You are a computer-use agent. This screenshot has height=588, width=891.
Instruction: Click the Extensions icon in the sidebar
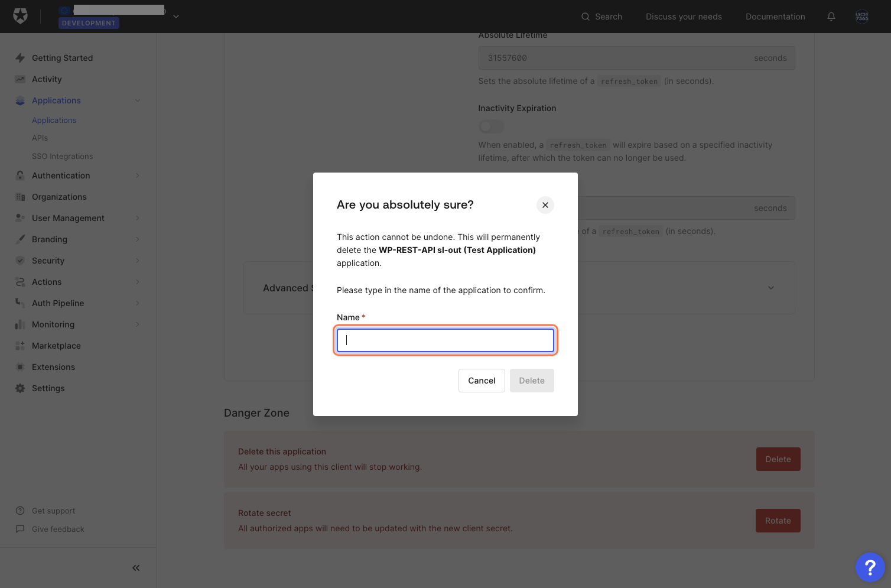click(20, 367)
